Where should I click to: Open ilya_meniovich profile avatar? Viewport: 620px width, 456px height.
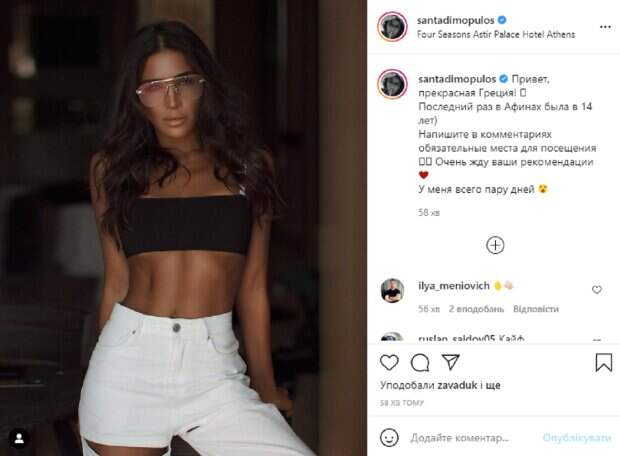pyautogui.click(x=392, y=291)
